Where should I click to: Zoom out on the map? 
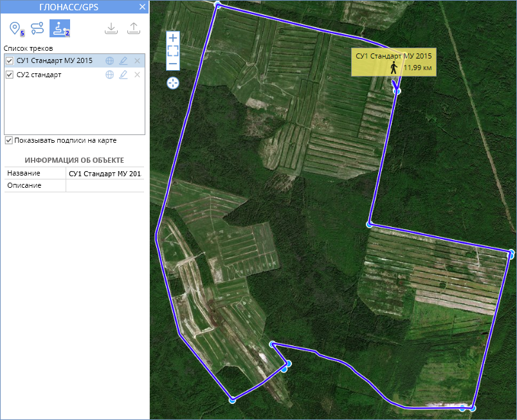pyautogui.click(x=173, y=64)
